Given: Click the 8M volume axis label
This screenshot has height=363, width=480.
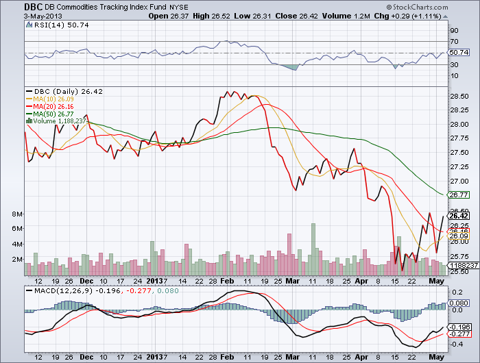Looking at the screenshot, I should 17,214.
